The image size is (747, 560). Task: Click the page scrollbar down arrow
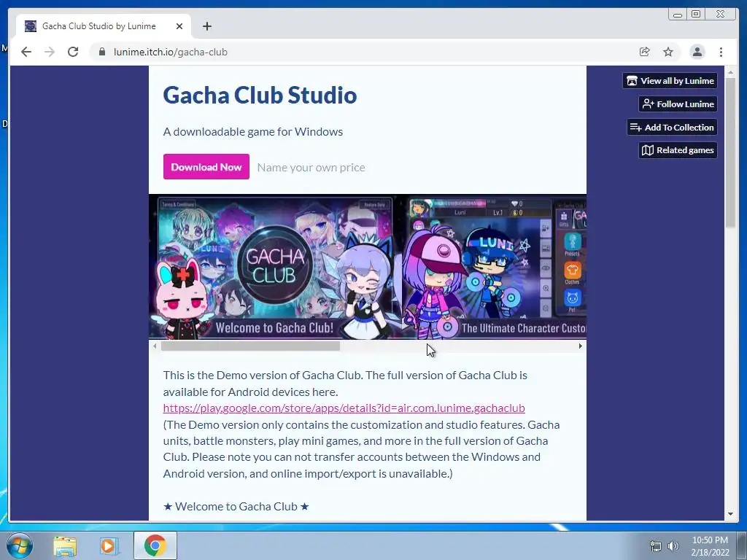tap(730, 514)
